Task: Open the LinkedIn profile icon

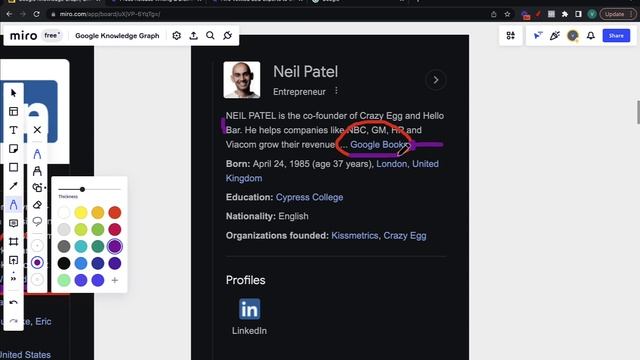Action: pyautogui.click(x=249, y=309)
